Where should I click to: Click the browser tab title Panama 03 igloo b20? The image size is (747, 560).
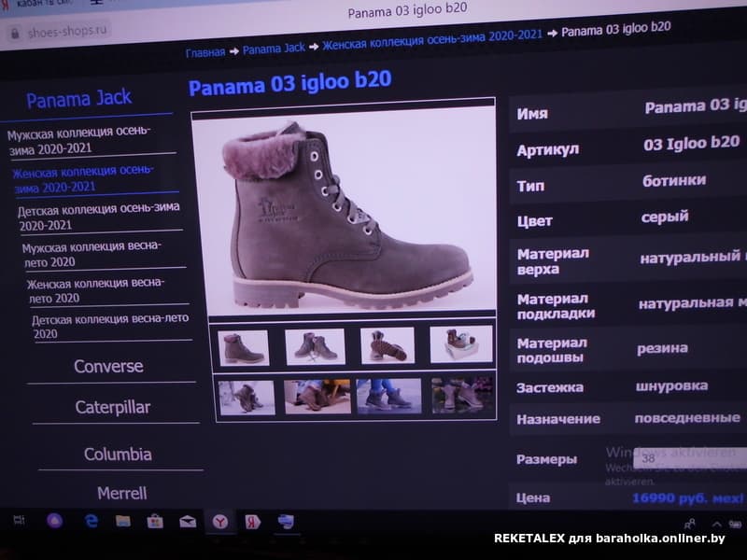pyautogui.click(x=407, y=10)
